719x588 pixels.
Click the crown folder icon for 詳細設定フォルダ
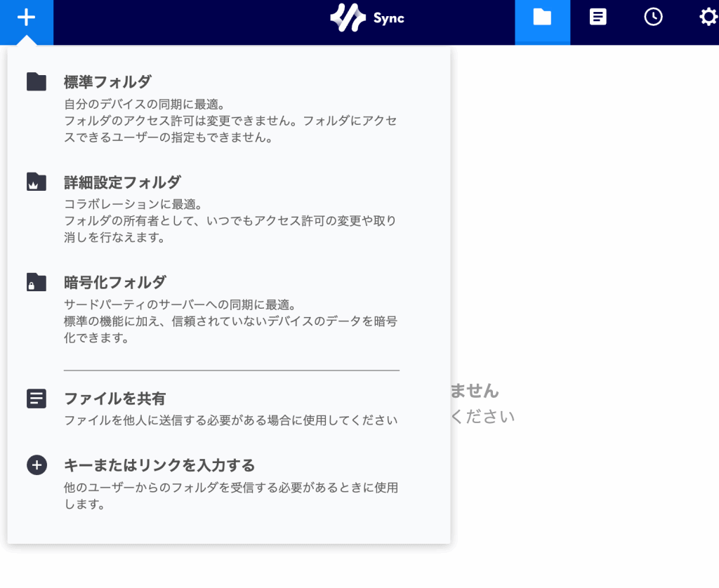(37, 182)
